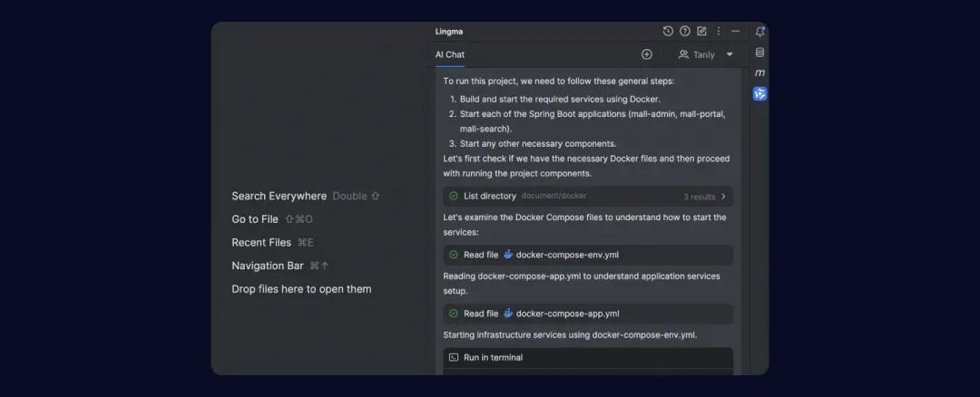
Task: Click the terminal icon beside Run in terminal
Action: click(x=453, y=358)
